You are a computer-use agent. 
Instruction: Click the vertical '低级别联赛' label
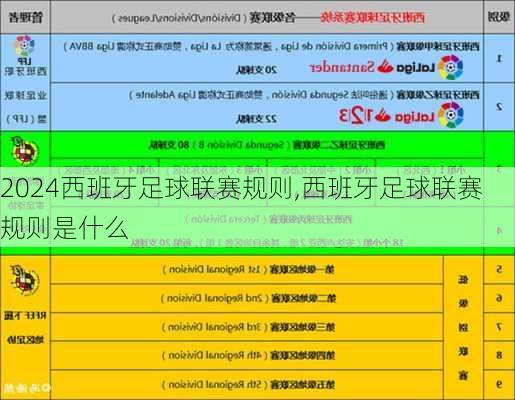point(463,328)
